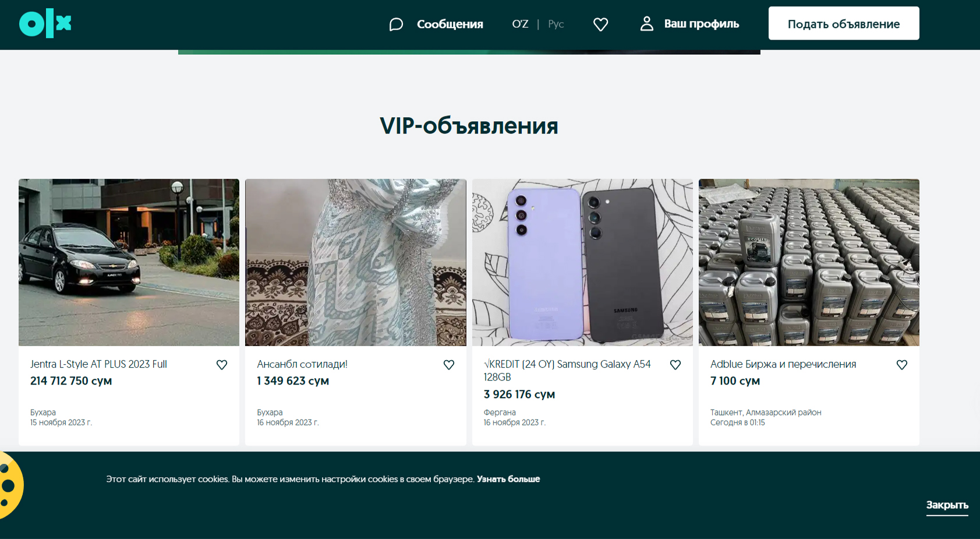Image resolution: width=980 pixels, height=539 pixels.
Task: Open the messages chat bubble icon
Action: 396,24
